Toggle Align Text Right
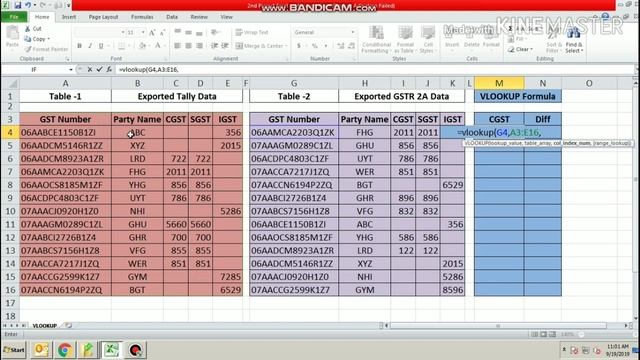 tap(199, 46)
